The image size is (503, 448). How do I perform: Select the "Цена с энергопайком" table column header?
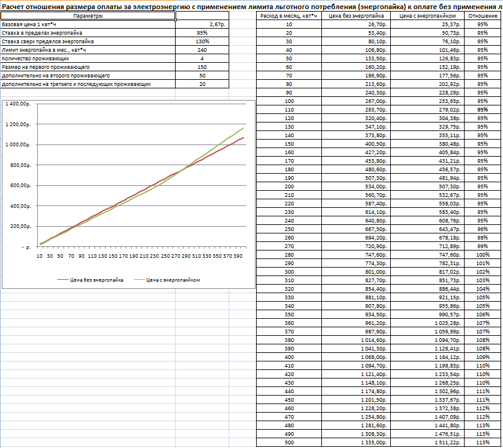pos(427,16)
